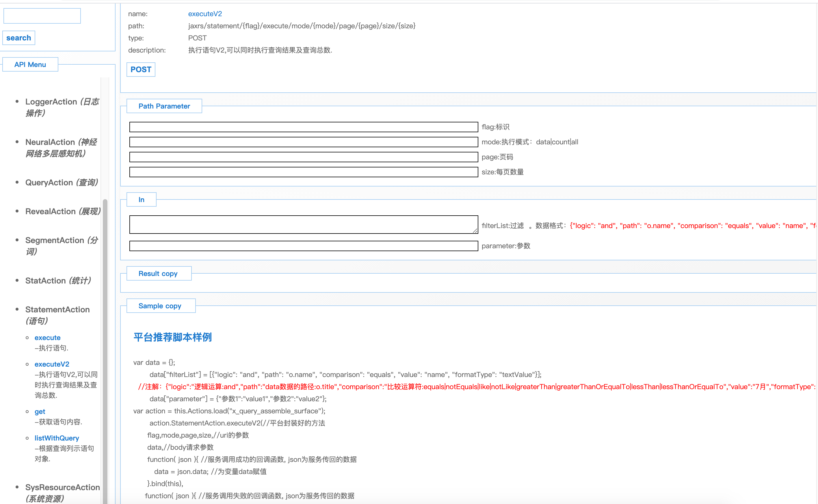Click the 'data = json.data' code line
Viewport: 818px width, 504px height.
click(x=210, y=471)
